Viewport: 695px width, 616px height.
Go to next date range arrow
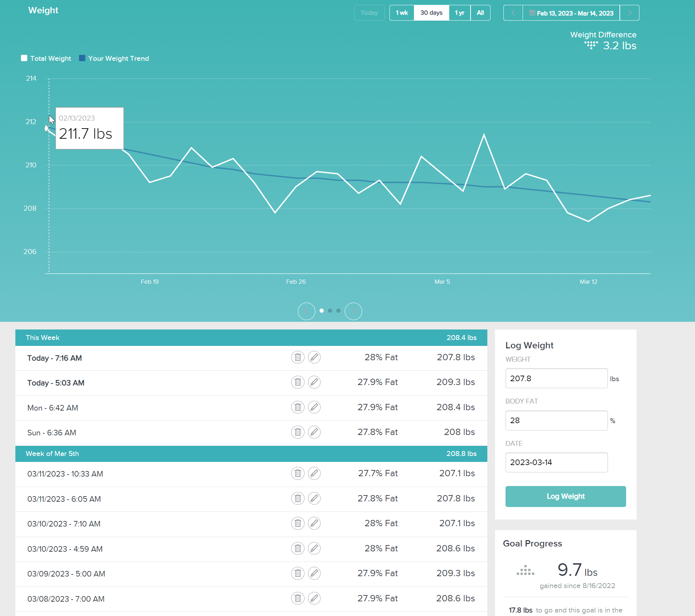pyautogui.click(x=629, y=13)
